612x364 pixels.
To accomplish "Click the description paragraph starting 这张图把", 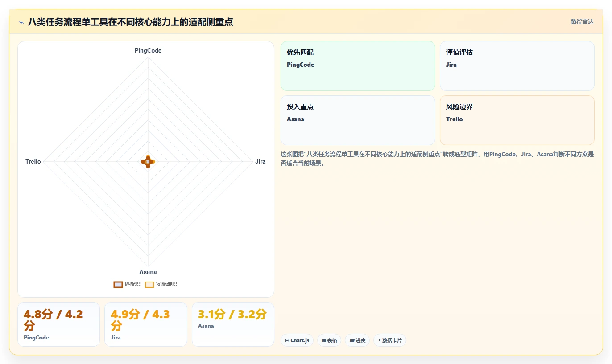I will click(437, 159).
